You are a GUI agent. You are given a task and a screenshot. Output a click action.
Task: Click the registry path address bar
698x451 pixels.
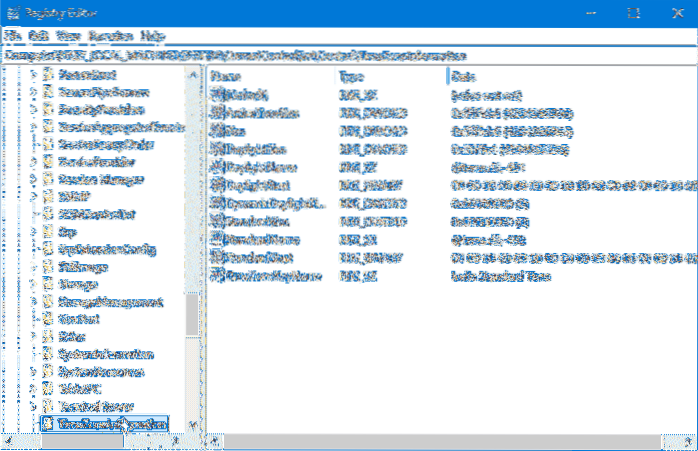(x=349, y=53)
